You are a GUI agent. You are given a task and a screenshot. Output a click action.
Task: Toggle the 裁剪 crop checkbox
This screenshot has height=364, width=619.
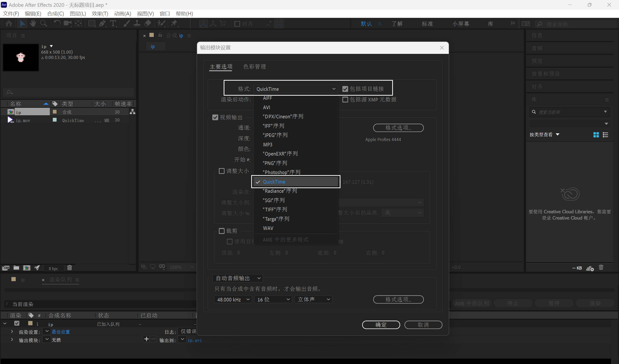coord(221,231)
